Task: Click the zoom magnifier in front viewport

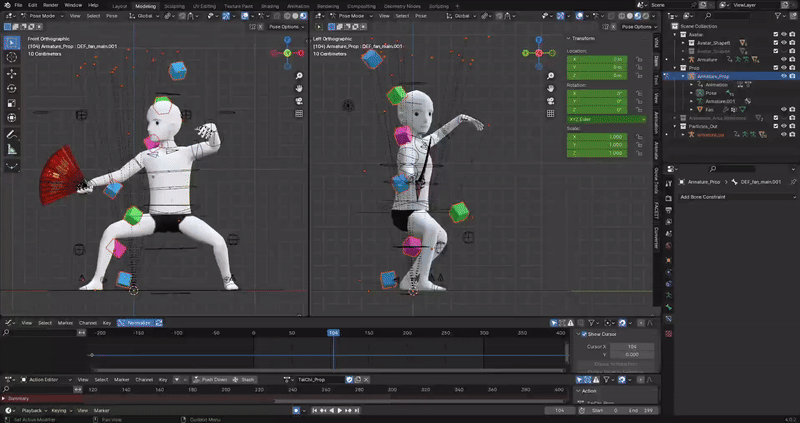Action: pyautogui.click(x=299, y=75)
